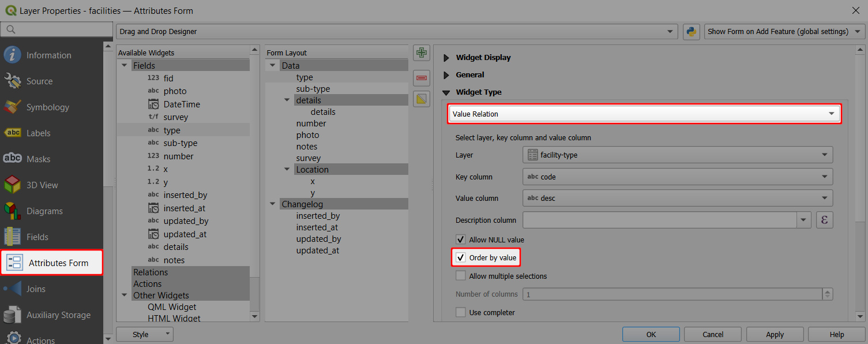The image size is (868, 344).
Task: Open the Drag and Drop Designer dropdown
Action: click(x=397, y=32)
